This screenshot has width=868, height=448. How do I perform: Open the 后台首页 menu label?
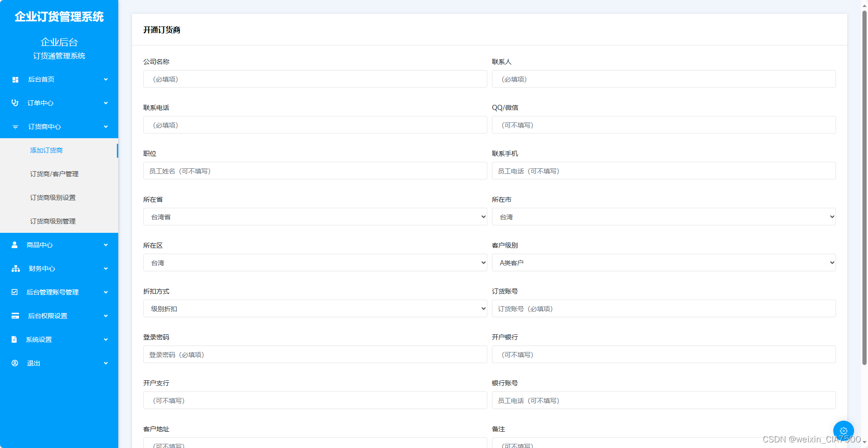point(41,79)
